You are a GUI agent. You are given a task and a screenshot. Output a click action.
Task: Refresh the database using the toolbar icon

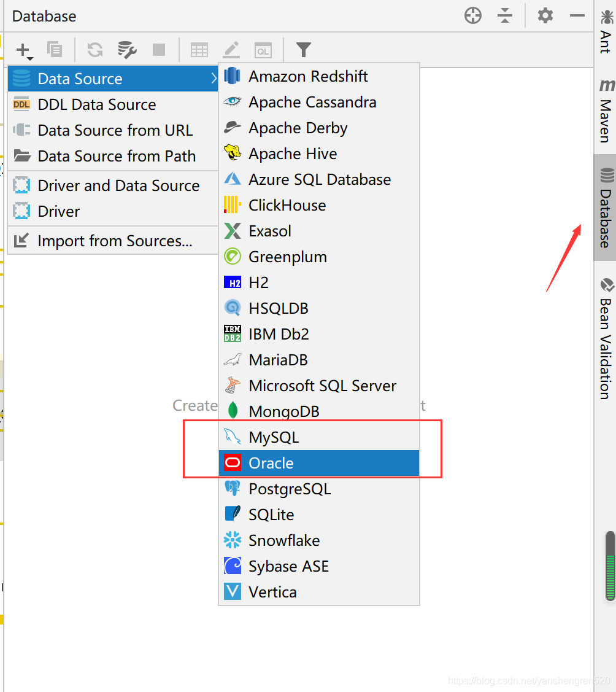[94, 50]
